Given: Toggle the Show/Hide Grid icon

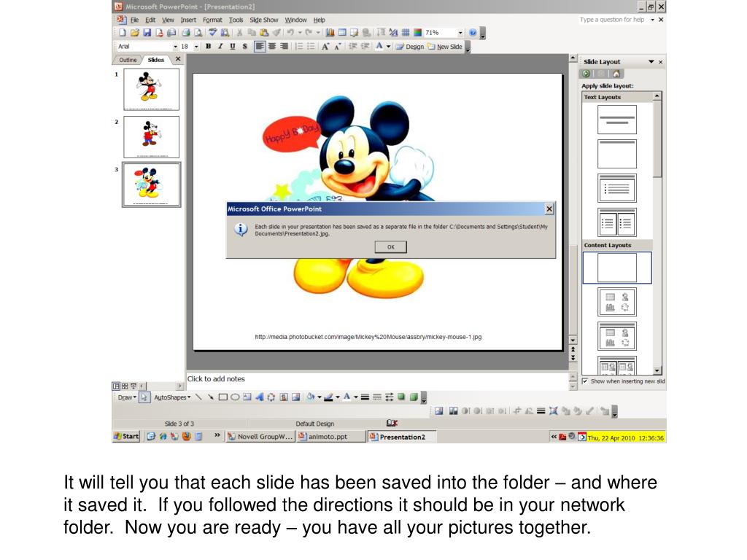Looking at the screenshot, I should tap(406, 33).
